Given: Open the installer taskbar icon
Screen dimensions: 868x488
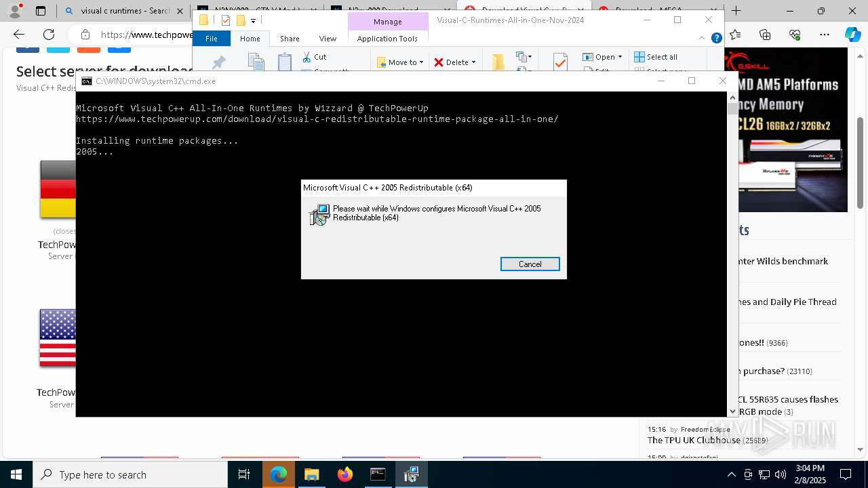Looking at the screenshot, I should (411, 474).
